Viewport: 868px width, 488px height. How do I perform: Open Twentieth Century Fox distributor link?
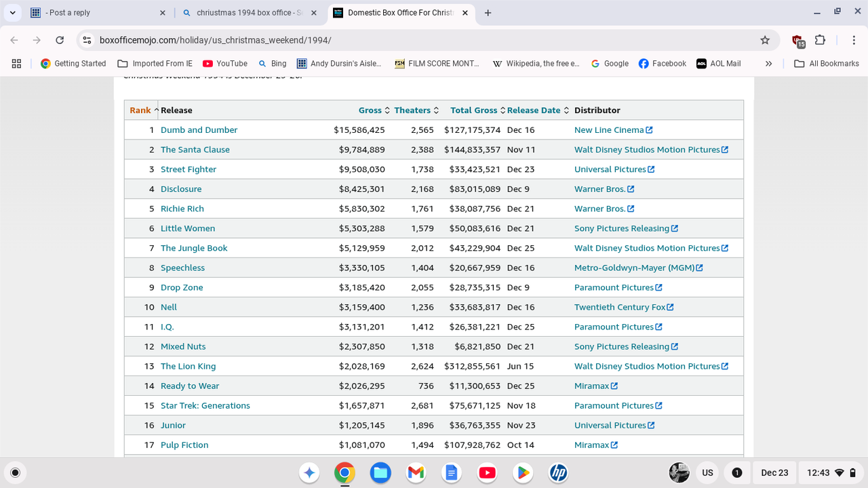624,306
